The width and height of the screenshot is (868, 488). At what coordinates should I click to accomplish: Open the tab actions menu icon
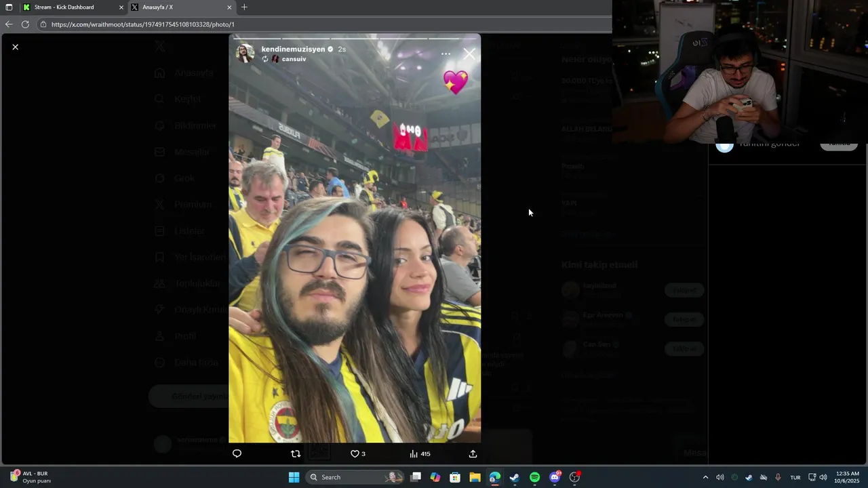(x=9, y=7)
